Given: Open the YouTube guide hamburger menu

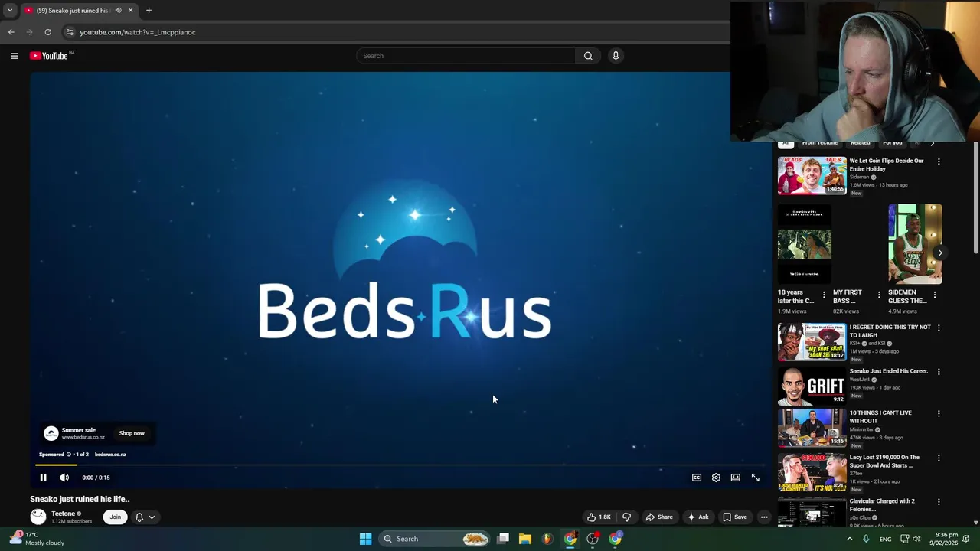Looking at the screenshot, I should (x=14, y=56).
